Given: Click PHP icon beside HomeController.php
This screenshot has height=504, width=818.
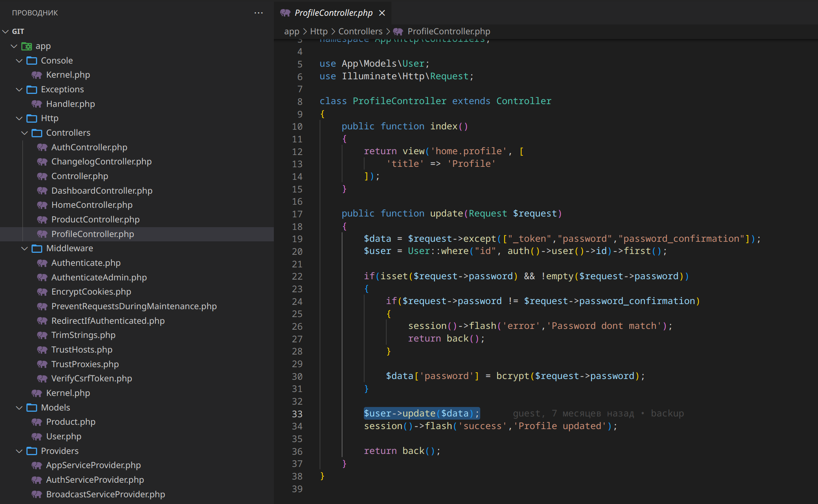Looking at the screenshot, I should pyautogui.click(x=42, y=205).
